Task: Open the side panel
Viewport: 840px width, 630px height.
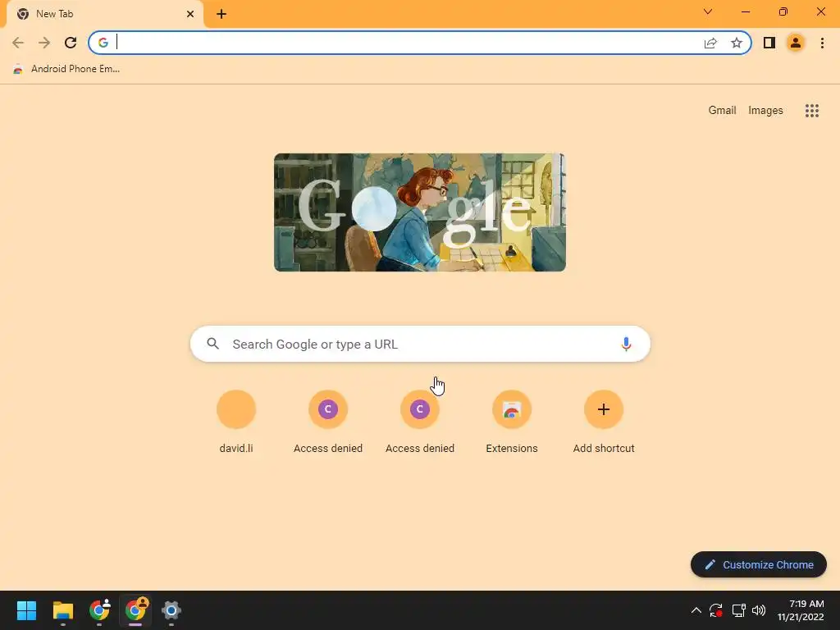Action: 769,43
